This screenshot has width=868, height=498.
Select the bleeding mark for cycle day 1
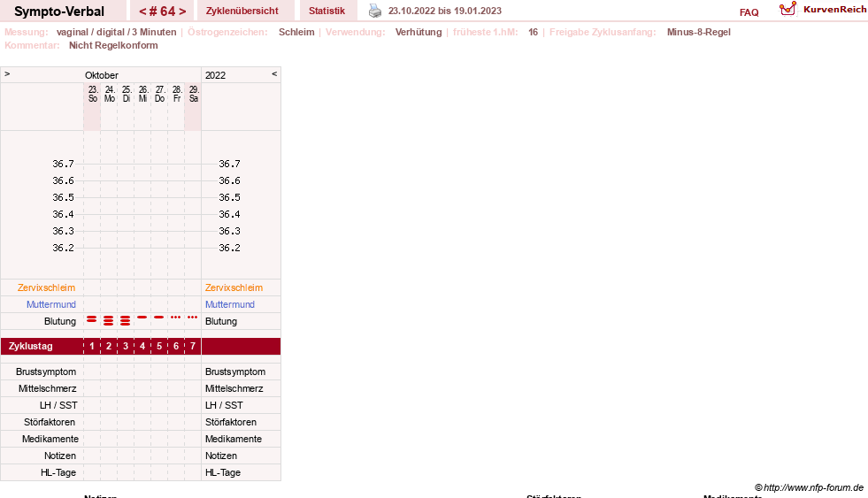coord(92,319)
